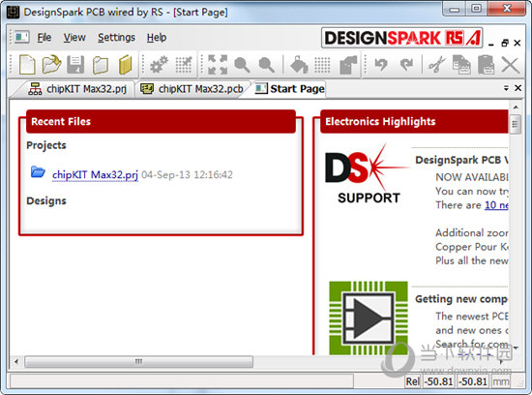Open the Libraries book icon
The image size is (532, 395).
click(x=125, y=64)
